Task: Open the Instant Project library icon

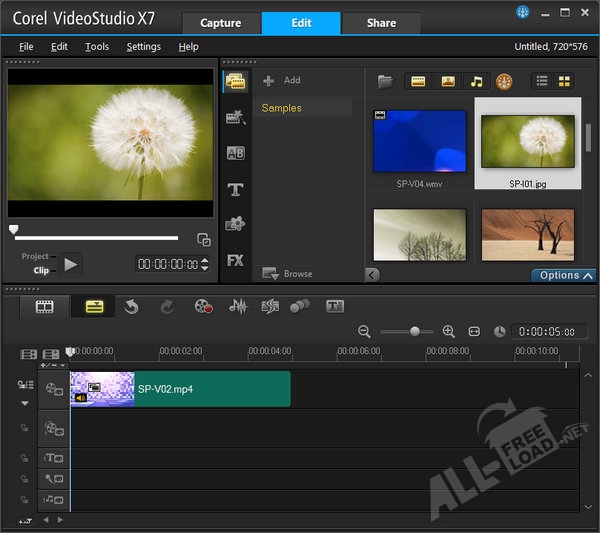Action: (236, 117)
